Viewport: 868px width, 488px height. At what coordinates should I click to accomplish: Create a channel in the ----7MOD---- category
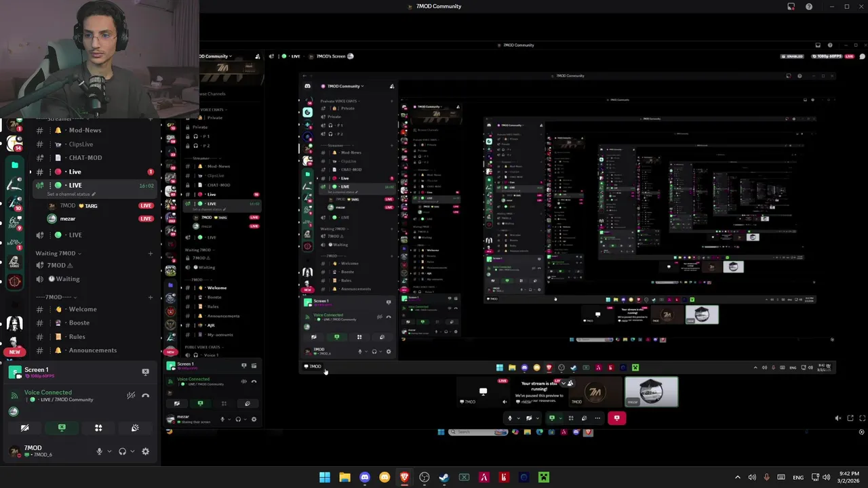coord(151,297)
